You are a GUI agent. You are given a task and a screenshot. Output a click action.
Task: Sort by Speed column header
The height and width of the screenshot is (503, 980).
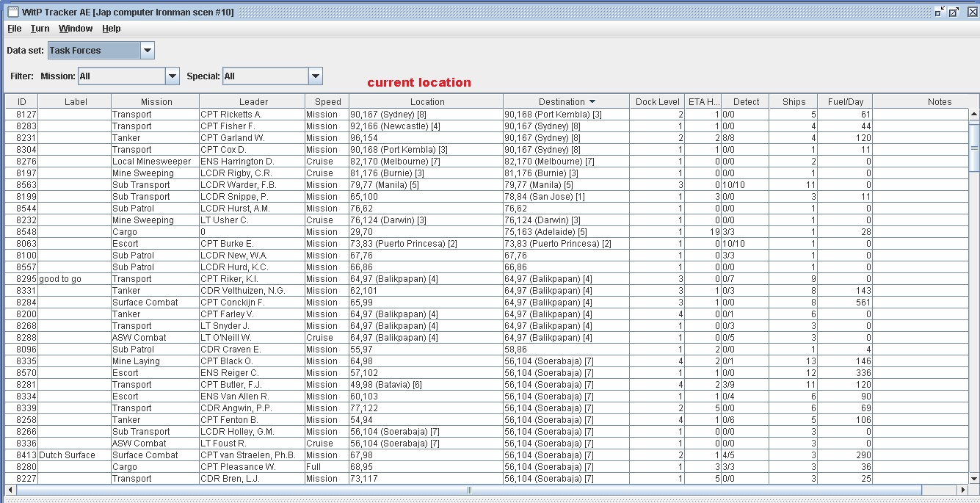tap(327, 101)
